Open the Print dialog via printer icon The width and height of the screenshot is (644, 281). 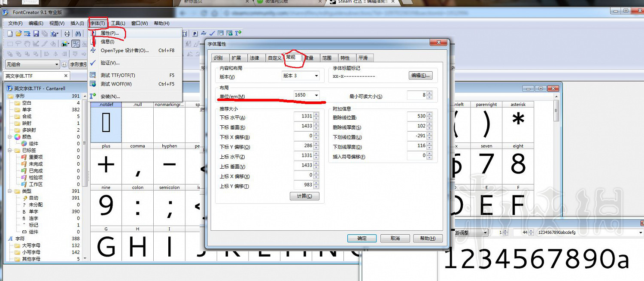67,33
